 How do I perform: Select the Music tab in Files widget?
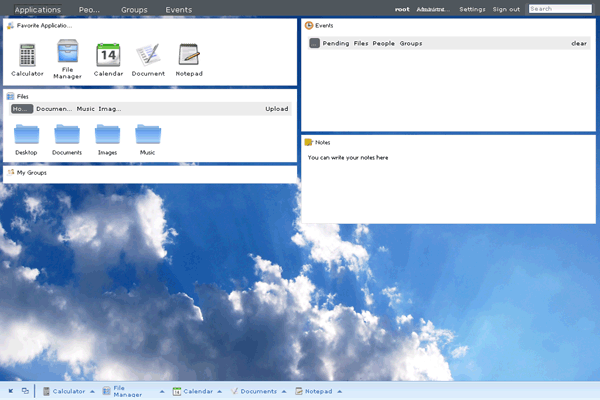[x=85, y=109]
